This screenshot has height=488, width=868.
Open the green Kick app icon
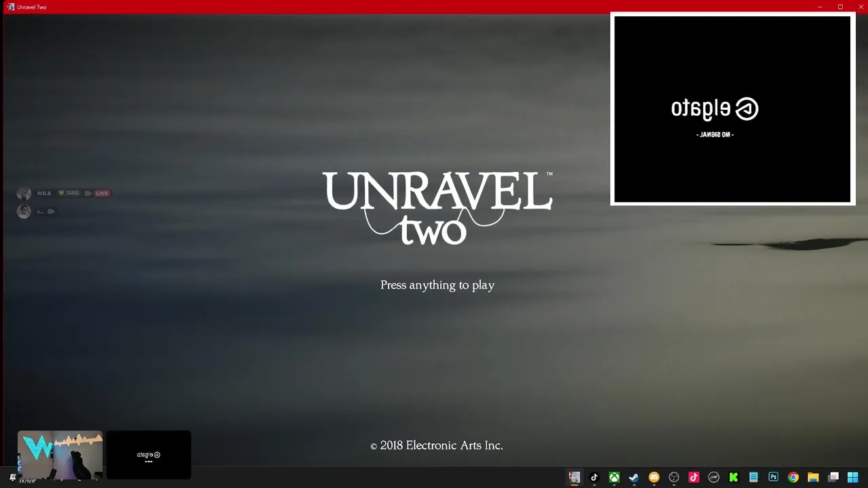coord(734,477)
